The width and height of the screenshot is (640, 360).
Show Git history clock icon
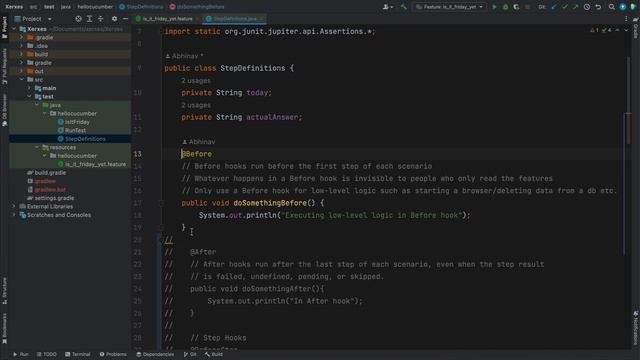[x=587, y=7]
